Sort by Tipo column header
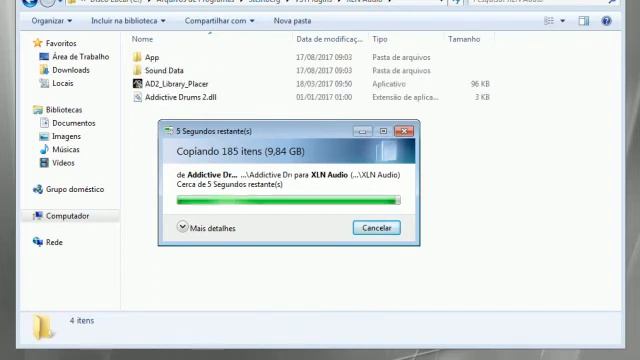The height and width of the screenshot is (360, 640). (380, 39)
